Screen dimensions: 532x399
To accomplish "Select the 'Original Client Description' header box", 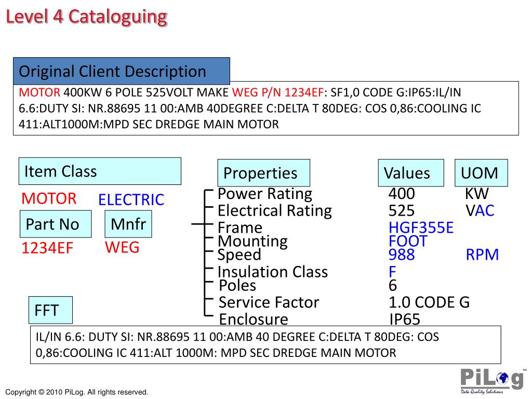I will (122, 71).
